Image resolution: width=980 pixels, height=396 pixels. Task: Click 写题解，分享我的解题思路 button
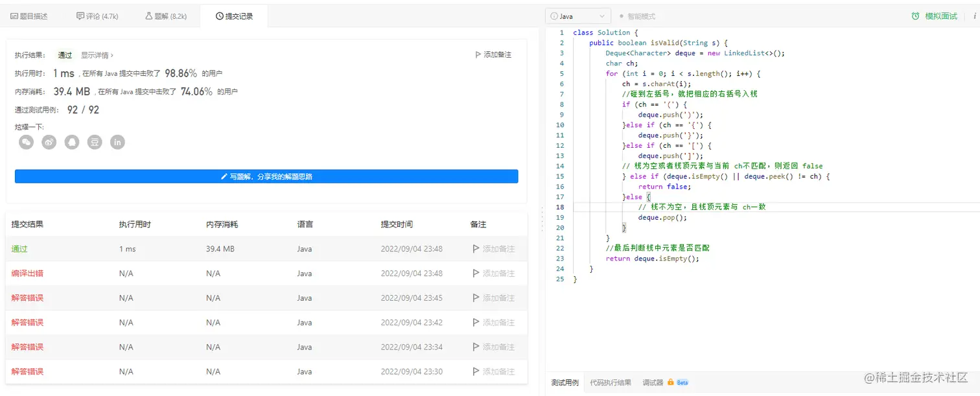click(x=266, y=176)
